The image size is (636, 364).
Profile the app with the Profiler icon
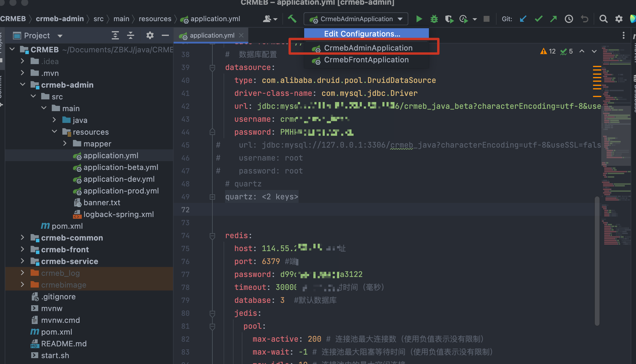[x=464, y=19]
